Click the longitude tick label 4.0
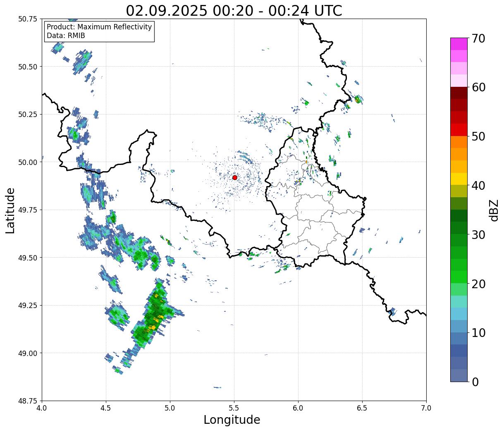The width and height of the screenshot is (504, 430). pyautogui.click(x=42, y=408)
